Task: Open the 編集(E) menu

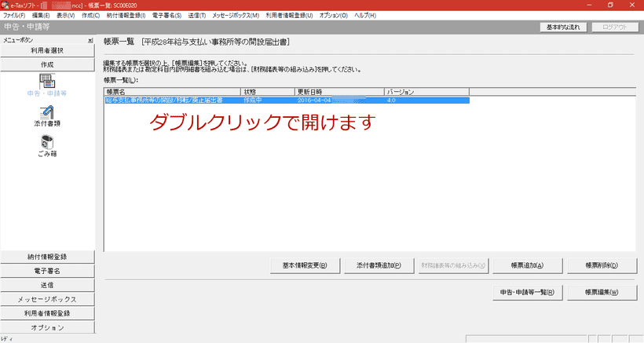Action: (x=41, y=16)
